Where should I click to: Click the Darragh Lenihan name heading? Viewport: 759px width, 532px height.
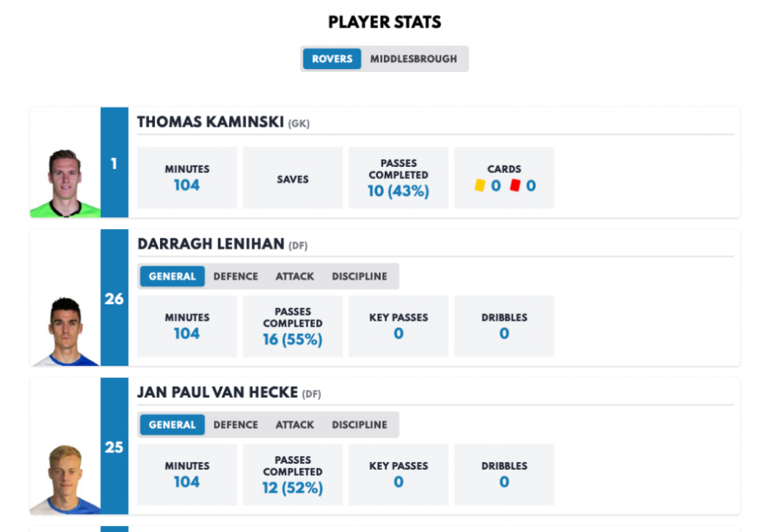coord(211,244)
